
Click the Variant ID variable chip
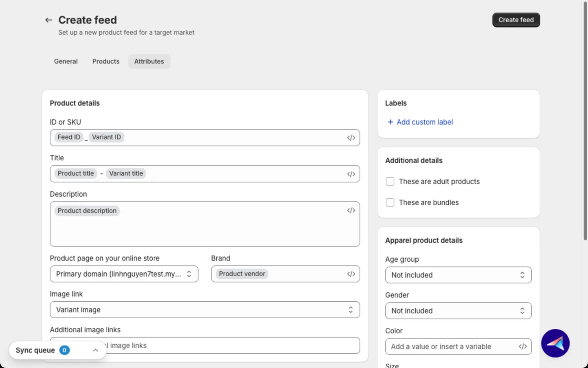coord(107,137)
